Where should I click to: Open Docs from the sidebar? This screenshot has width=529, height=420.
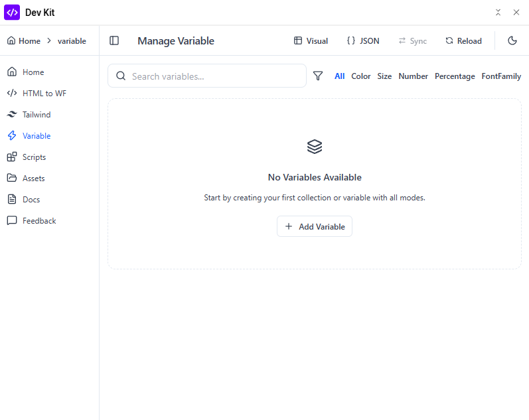tap(24, 200)
